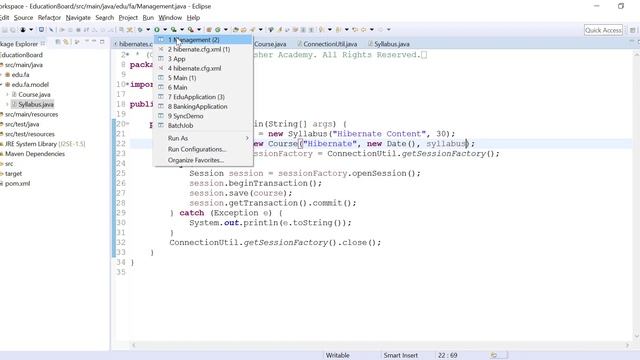Select JRE System Library node
Viewport: 640px width, 360px height.
[x=44, y=144]
